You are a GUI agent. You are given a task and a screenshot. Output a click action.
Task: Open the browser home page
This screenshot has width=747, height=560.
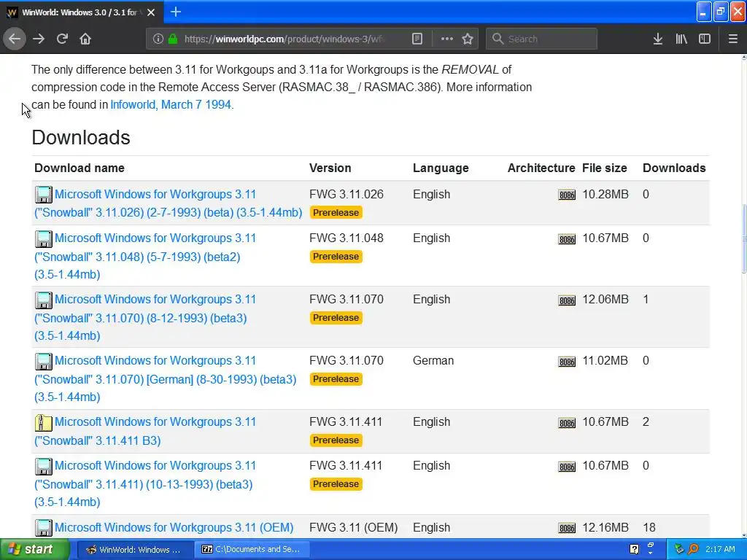pyautogui.click(x=85, y=39)
